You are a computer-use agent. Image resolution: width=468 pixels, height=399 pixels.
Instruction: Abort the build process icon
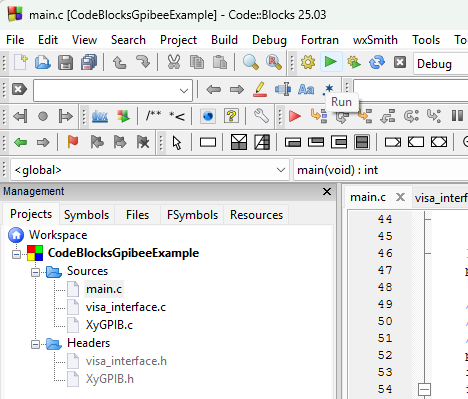coord(400,62)
